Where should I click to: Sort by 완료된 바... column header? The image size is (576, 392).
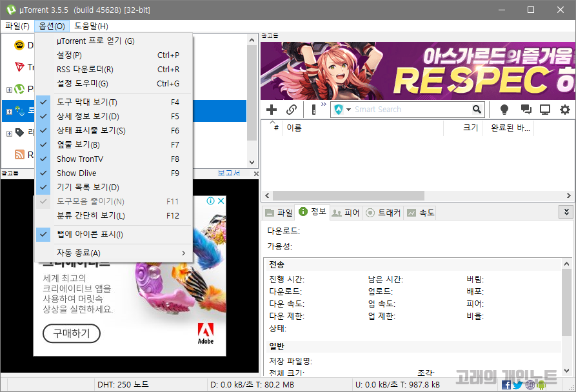point(508,128)
